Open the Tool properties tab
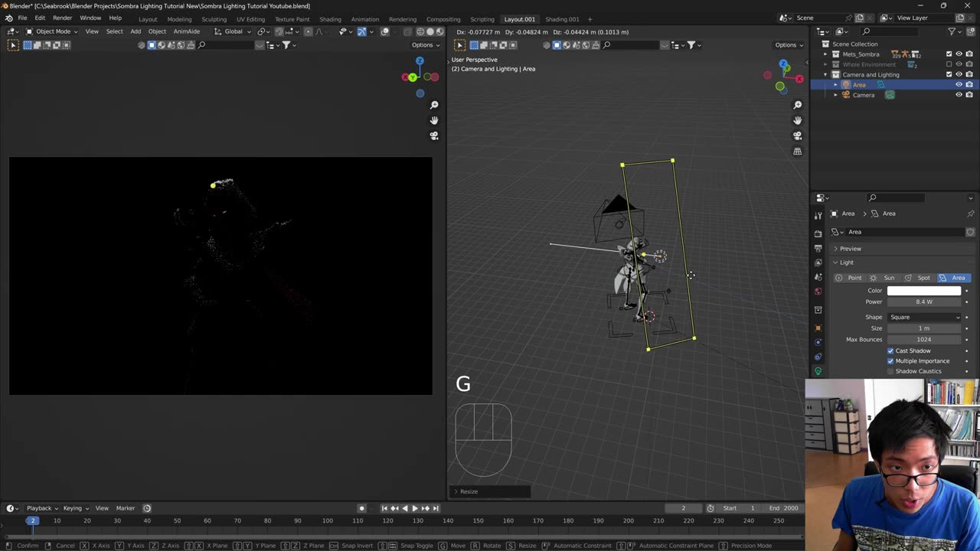Screen dimensions: 980x551 (x=818, y=215)
